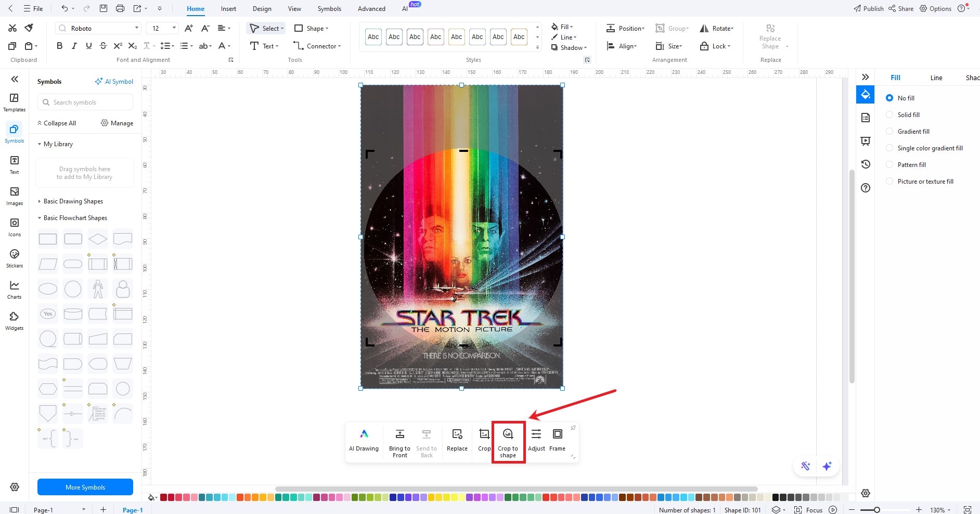
Task: Click the Cut scissors icon
Action: pyautogui.click(x=12, y=28)
